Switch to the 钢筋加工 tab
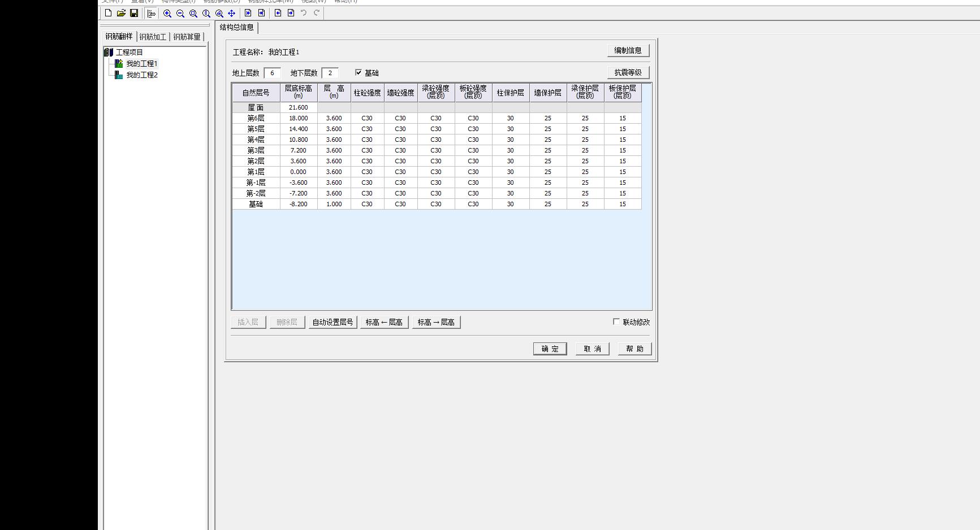The image size is (980, 530). (x=153, y=37)
